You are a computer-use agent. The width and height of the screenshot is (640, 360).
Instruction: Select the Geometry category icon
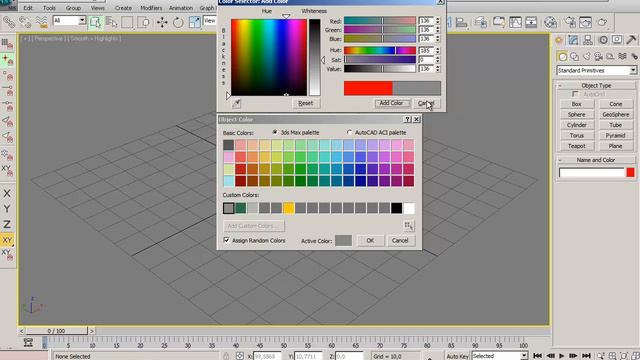(562, 56)
